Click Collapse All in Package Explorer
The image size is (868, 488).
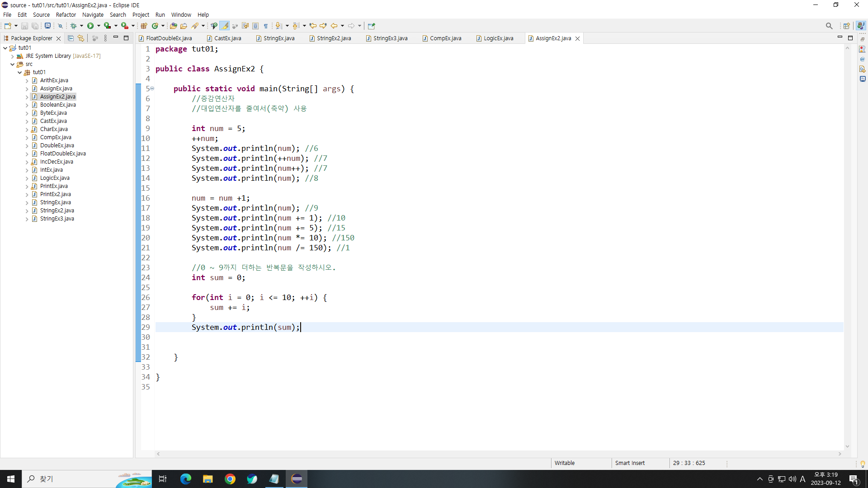click(x=71, y=38)
